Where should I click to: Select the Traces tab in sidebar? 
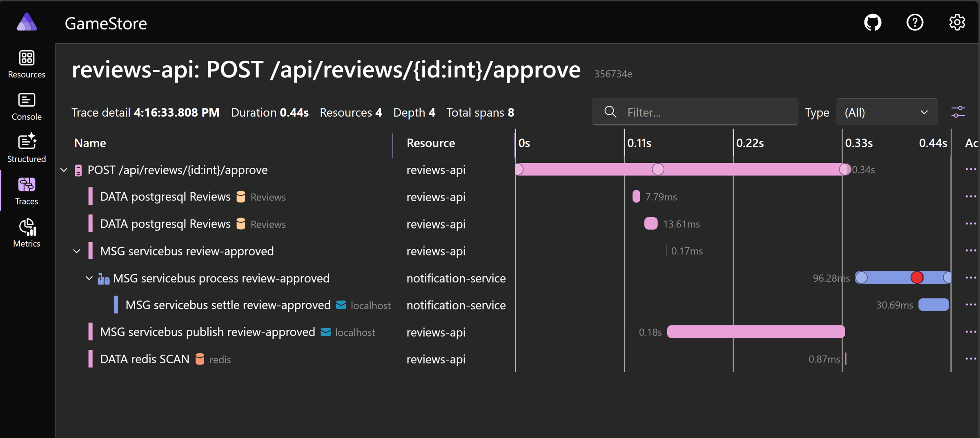point(27,191)
